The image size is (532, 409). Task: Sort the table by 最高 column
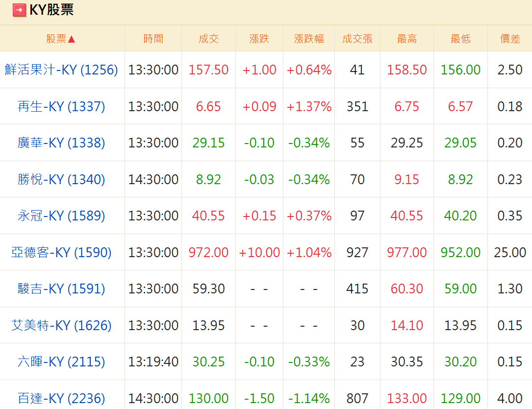[407, 39]
